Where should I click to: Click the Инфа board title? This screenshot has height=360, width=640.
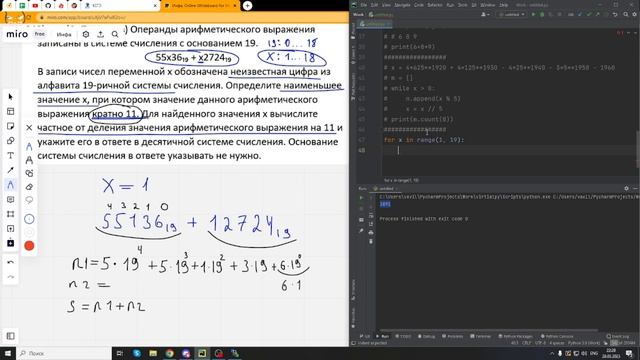(x=64, y=35)
